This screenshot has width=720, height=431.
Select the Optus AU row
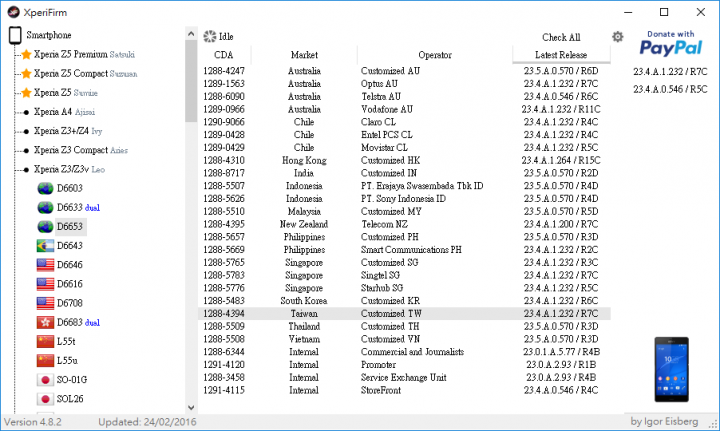(x=405, y=84)
